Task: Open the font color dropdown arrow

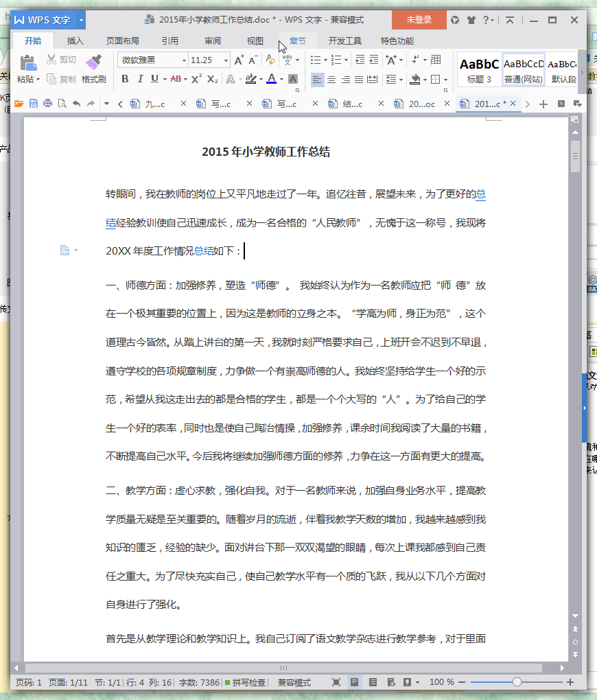Action: [281, 80]
